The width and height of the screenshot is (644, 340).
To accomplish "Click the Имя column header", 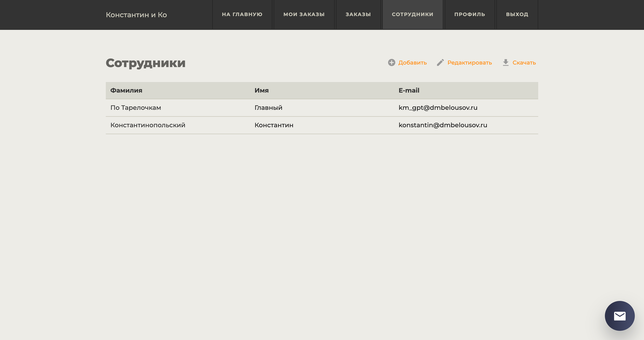I will [x=262, y=90].
